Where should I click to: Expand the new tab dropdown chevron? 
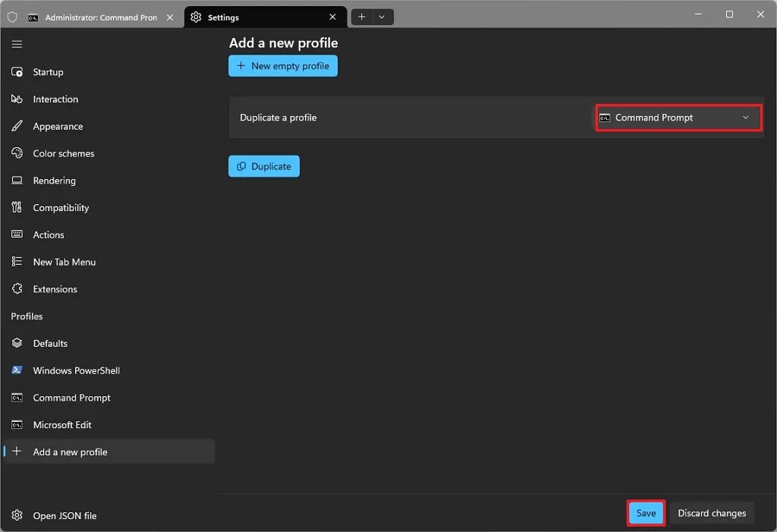pos(382,16)
